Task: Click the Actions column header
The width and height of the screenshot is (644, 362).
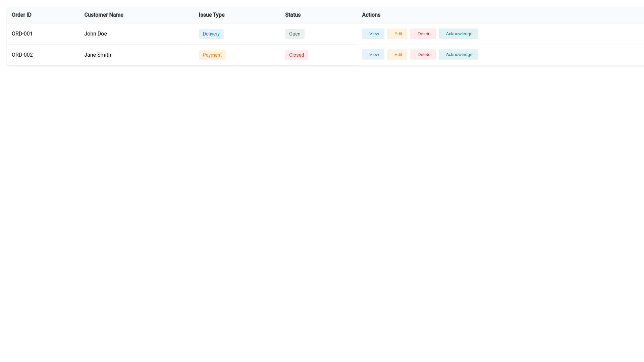Action: tap(371, 15)
